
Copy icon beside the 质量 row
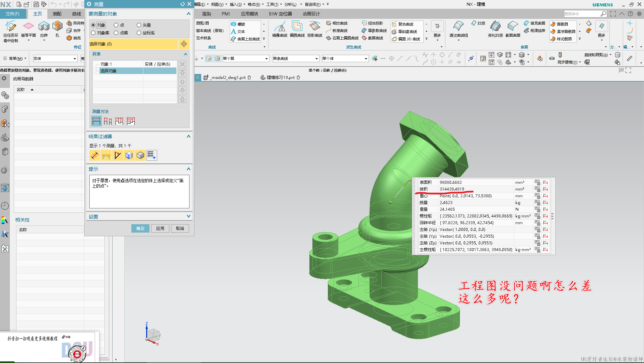(538, 203)
